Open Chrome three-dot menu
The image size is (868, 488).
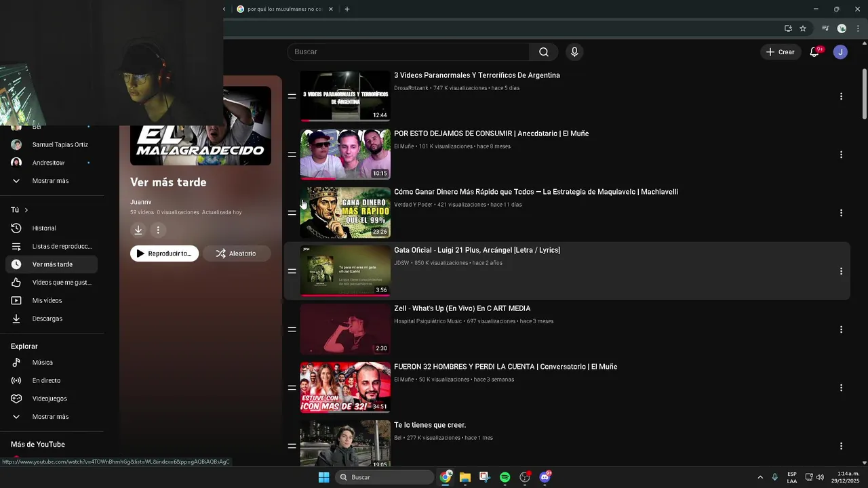click(x=858, y=28)
